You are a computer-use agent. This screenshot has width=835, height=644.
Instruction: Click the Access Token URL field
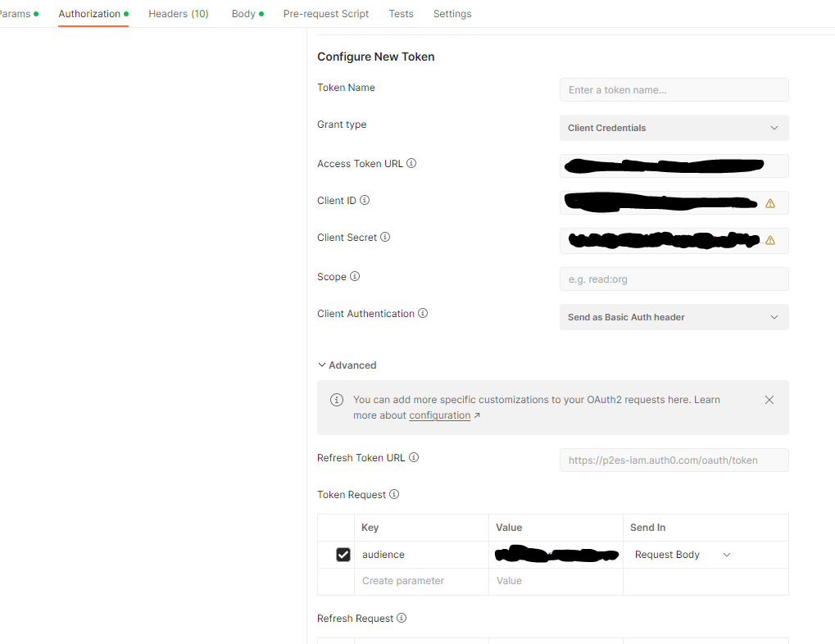click(x=674, y=166)
